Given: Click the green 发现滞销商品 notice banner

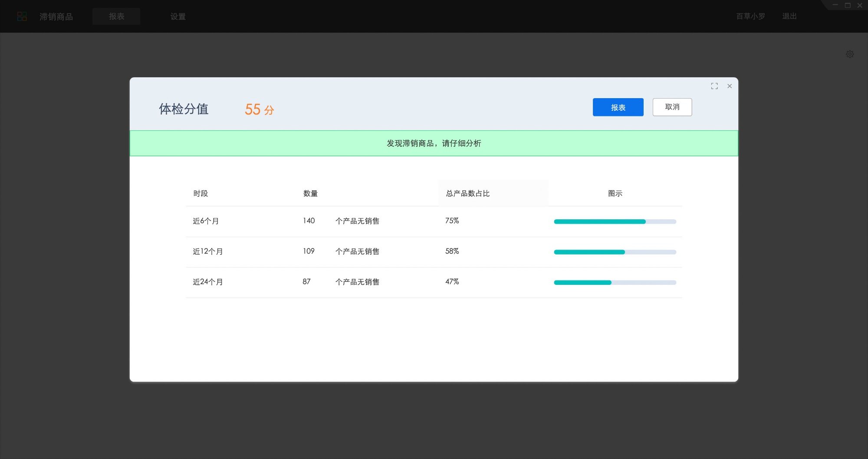Looking at the screenshot, I should click(x=434, y=143).
